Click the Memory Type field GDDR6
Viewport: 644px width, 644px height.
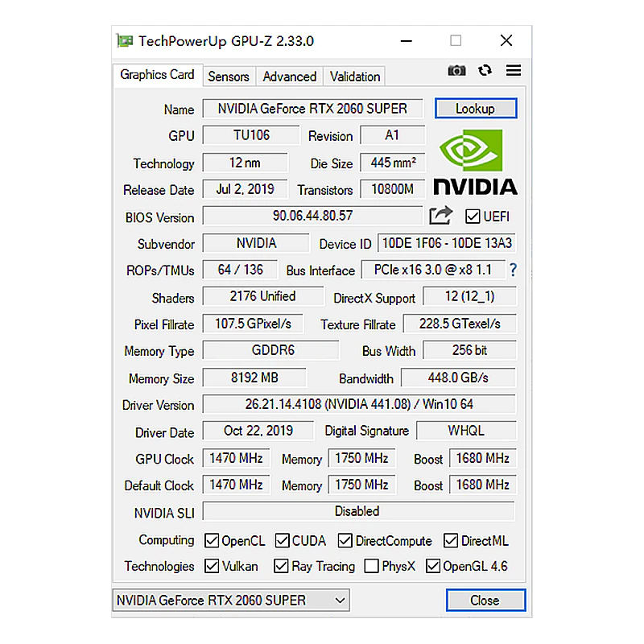(x=271, y=350)
